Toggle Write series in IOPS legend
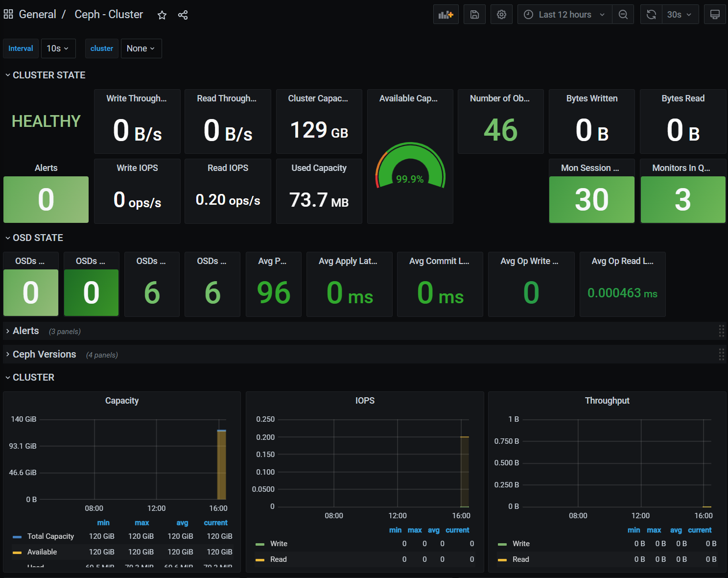This screenshot has width=728, height=578. point(279,544)
